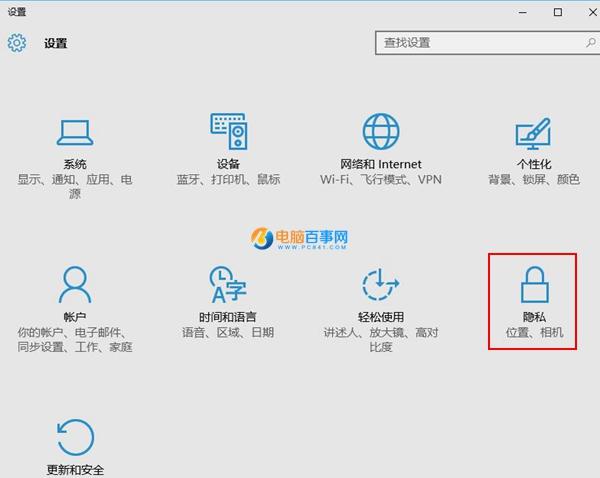Select the 时间和语言 category title

pos(228,317)
